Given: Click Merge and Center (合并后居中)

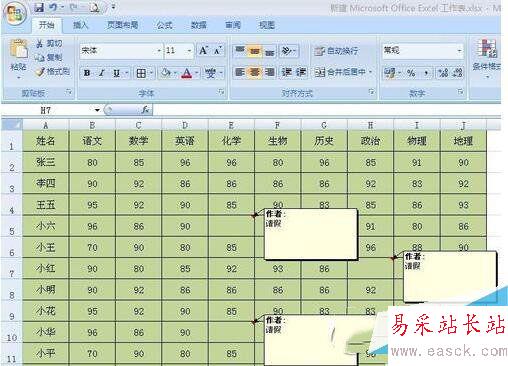Looking at the screenshot, I should click(340, 72).
